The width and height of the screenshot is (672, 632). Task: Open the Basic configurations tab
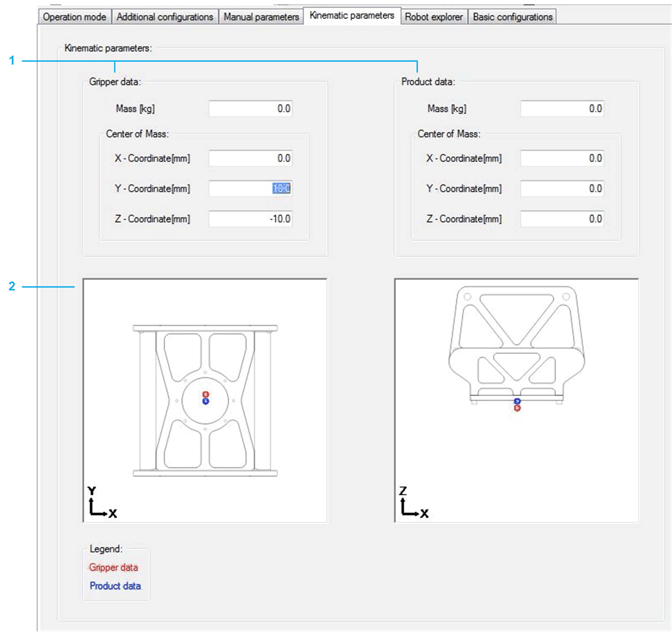tap(512, 17)
